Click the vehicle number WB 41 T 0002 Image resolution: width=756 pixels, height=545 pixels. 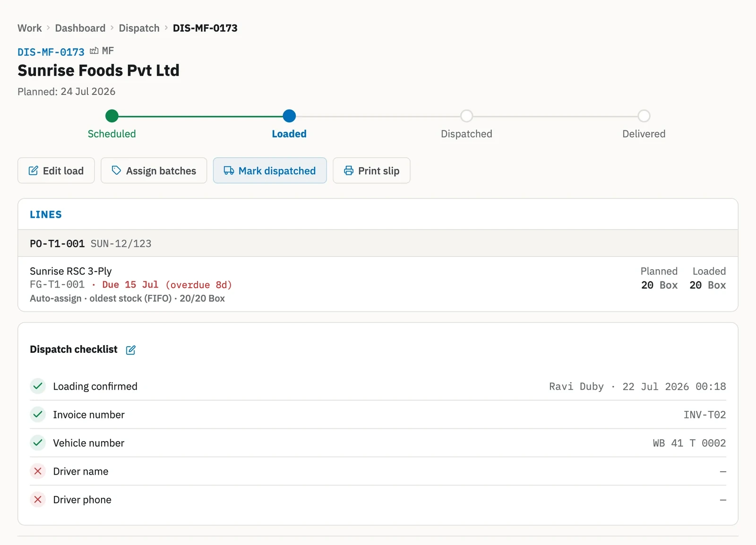689,443
